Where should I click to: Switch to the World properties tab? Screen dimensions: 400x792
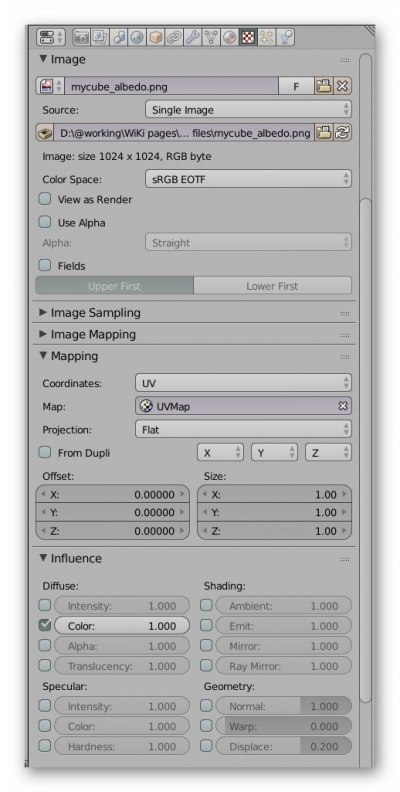tap(137, 37)
